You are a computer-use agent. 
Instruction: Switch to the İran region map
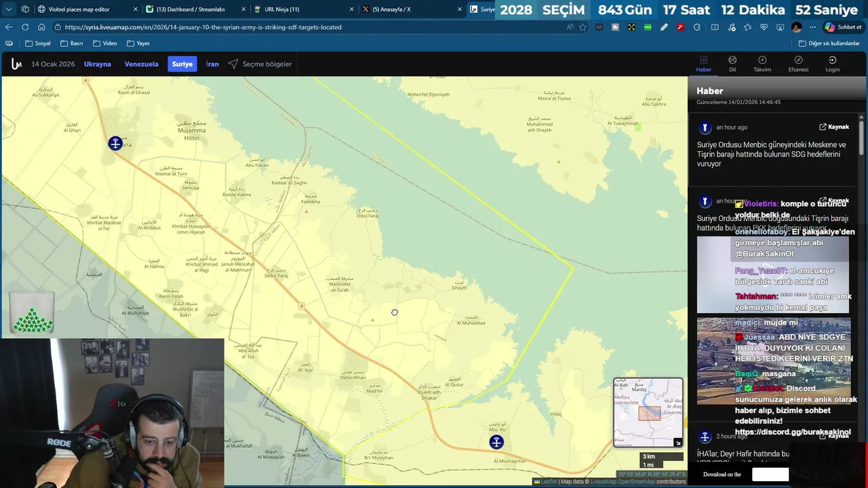coord(212,64)
